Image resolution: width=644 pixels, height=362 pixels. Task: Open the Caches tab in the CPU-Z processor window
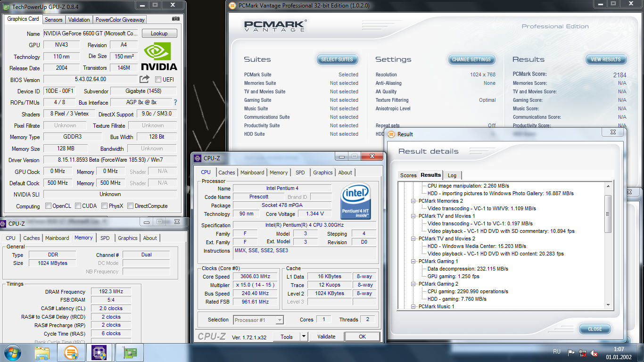(227, 173)
